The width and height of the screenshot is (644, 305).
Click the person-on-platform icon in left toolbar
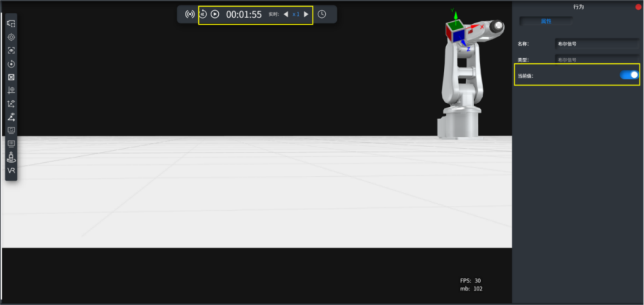click(11, 157)
